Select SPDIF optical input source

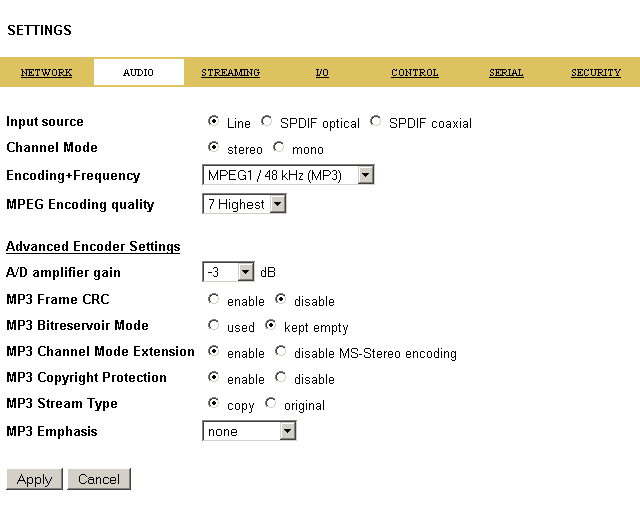pyautogui.click(x=266, y=122)
